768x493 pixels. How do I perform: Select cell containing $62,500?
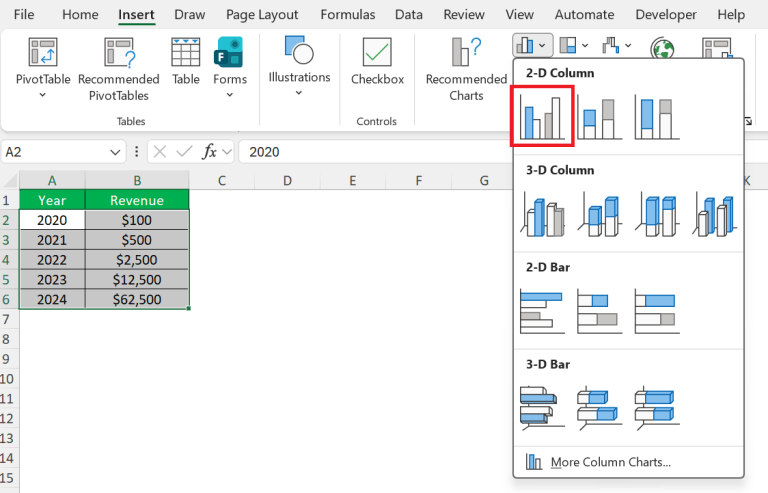[x=137, y=299]
